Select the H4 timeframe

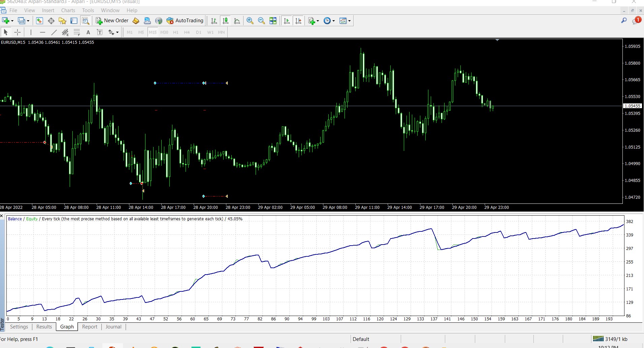(187, 32)
